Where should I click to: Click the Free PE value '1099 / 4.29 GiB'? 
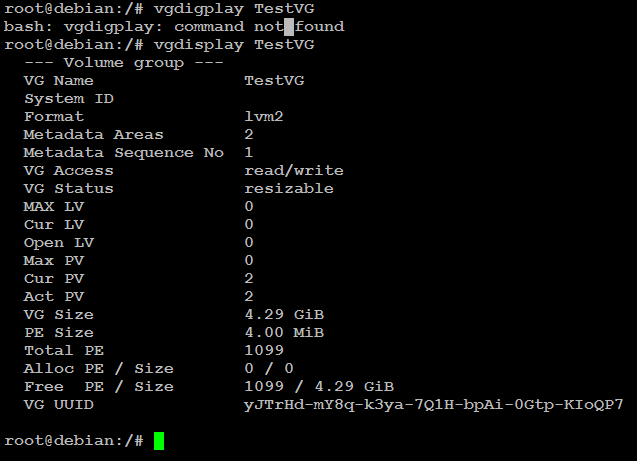[x=319, y=386]
